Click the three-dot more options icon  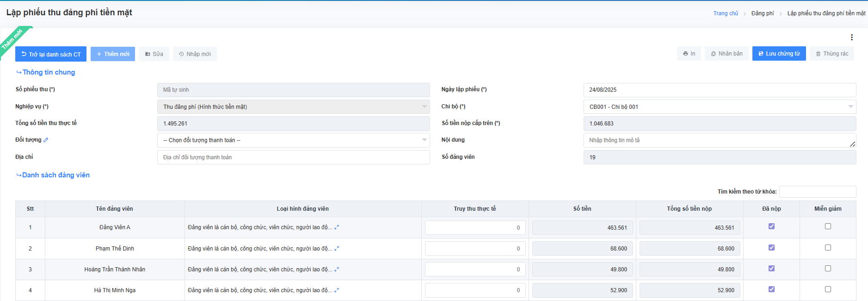pos(851,38)
